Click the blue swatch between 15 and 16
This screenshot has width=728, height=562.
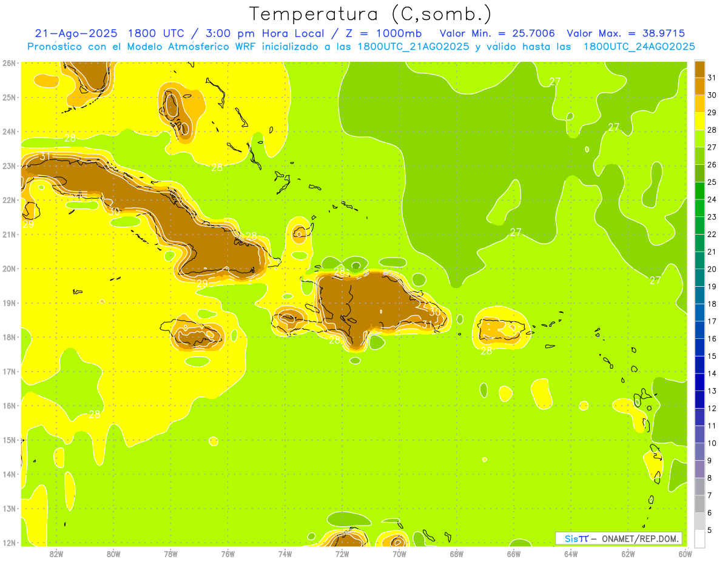pyautogui.click(x=699, y=347)
